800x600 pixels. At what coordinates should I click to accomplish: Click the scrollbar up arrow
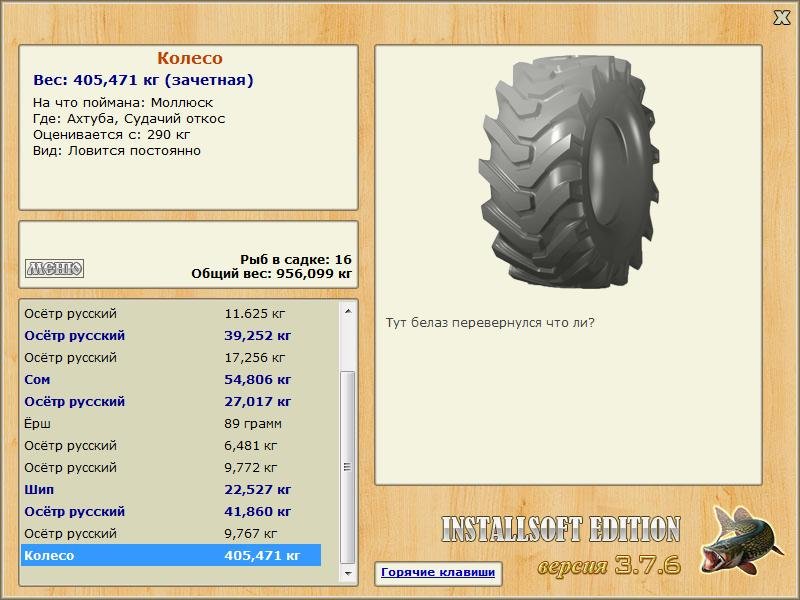coord(348,311)
